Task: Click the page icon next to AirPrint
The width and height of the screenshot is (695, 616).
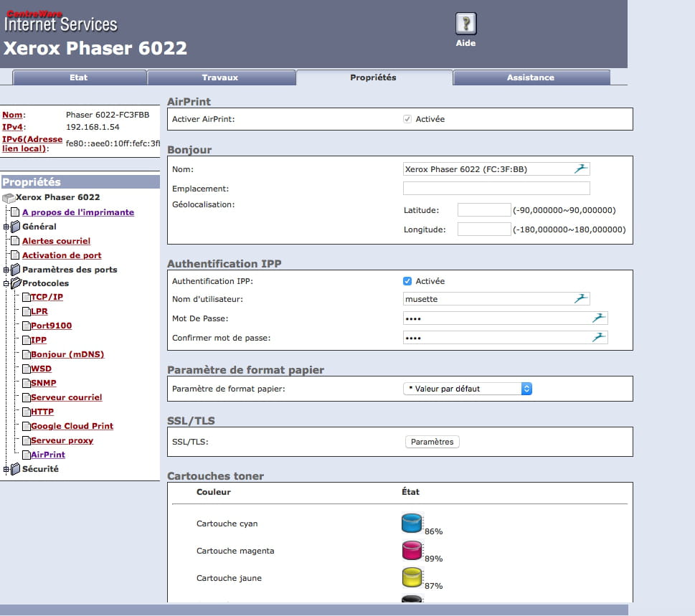Action: tap(26, 455)
